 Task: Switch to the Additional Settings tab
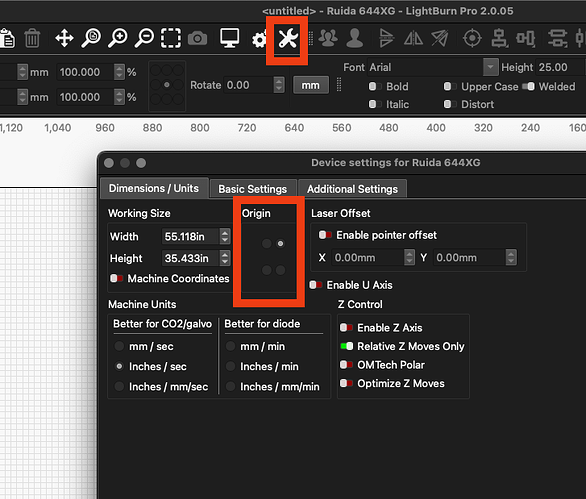pyautogui.click(x=352, y=189)
